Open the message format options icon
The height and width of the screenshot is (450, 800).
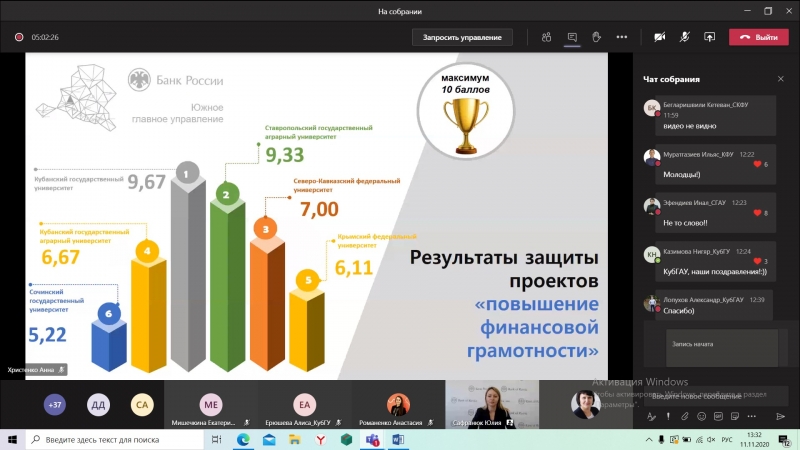click(x=651, y=416)
